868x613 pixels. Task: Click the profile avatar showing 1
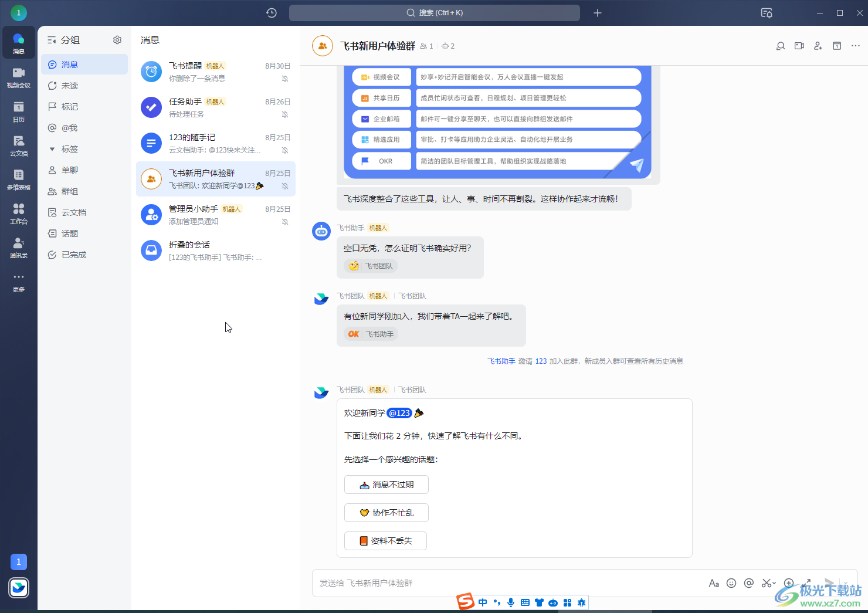coord(19,12)
